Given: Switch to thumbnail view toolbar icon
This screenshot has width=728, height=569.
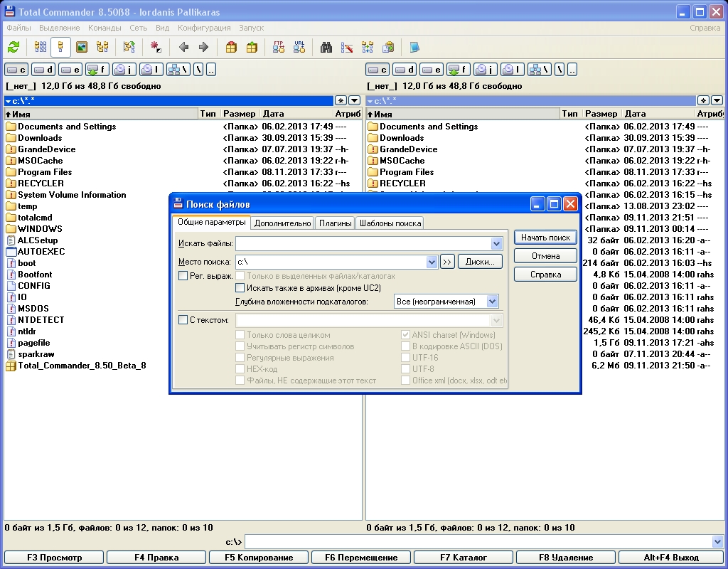Looking at the screenshot, I should click(x=82, y=48).
